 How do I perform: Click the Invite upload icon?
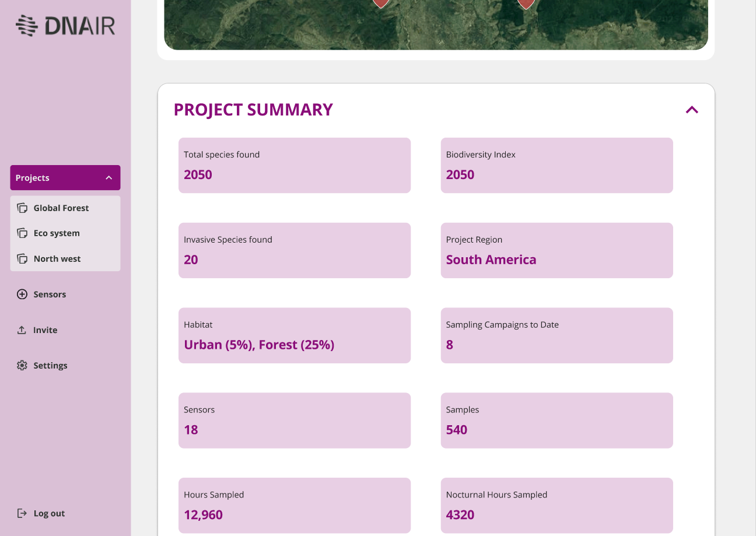pos(22,330)
